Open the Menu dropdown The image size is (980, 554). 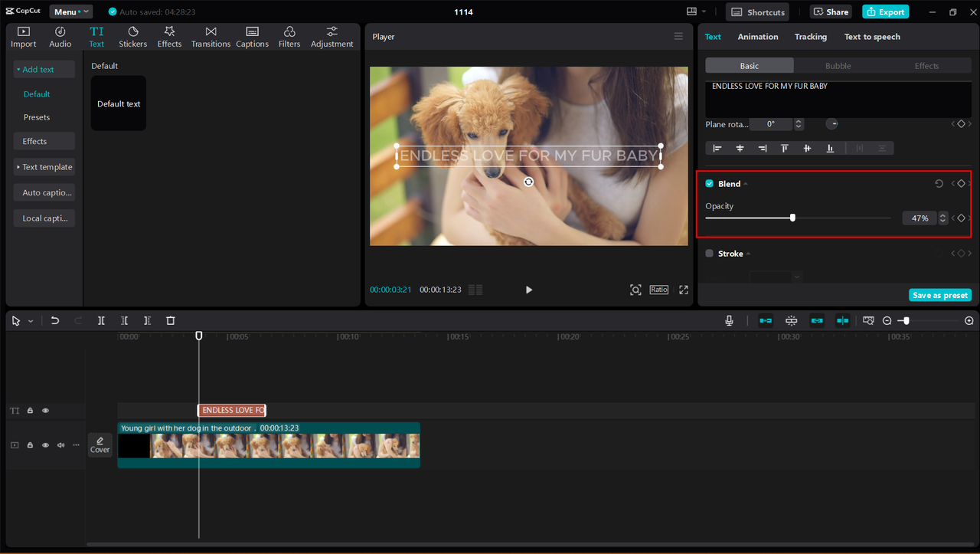point(71,11)
